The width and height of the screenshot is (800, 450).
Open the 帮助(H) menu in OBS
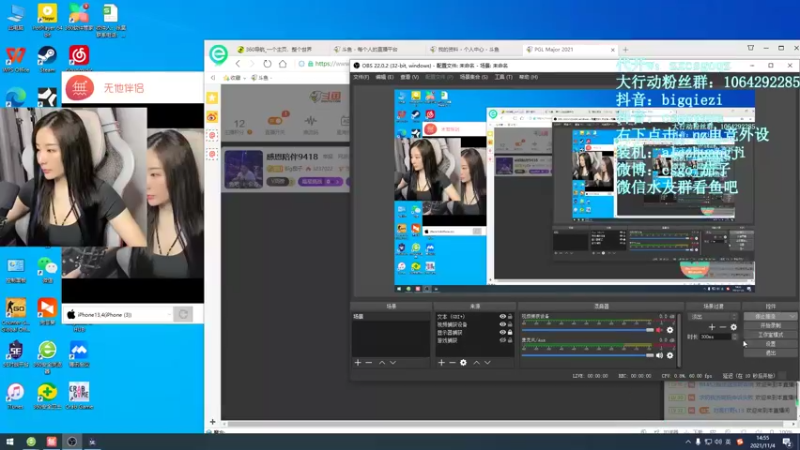(x=528, y=77)
